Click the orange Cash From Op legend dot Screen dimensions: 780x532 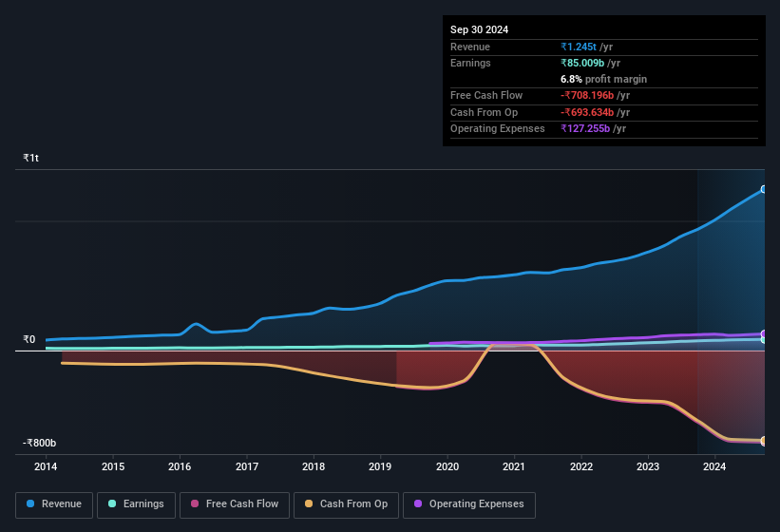pos(309,504)
